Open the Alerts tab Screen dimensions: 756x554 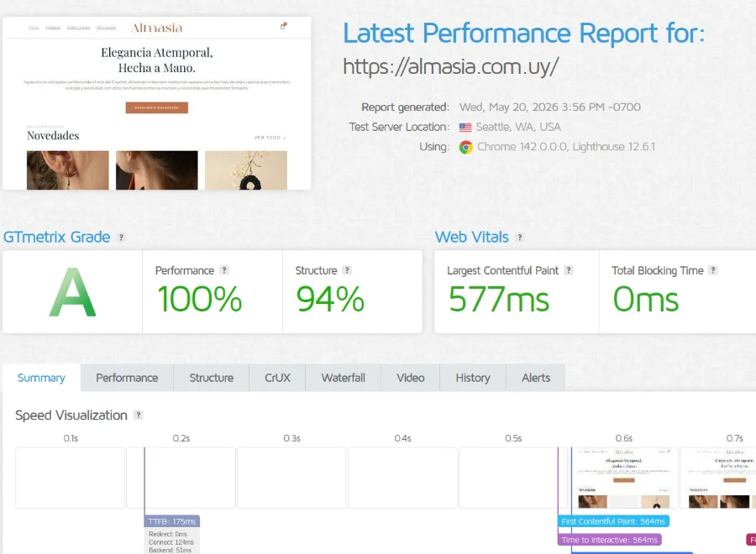point(536,378)
